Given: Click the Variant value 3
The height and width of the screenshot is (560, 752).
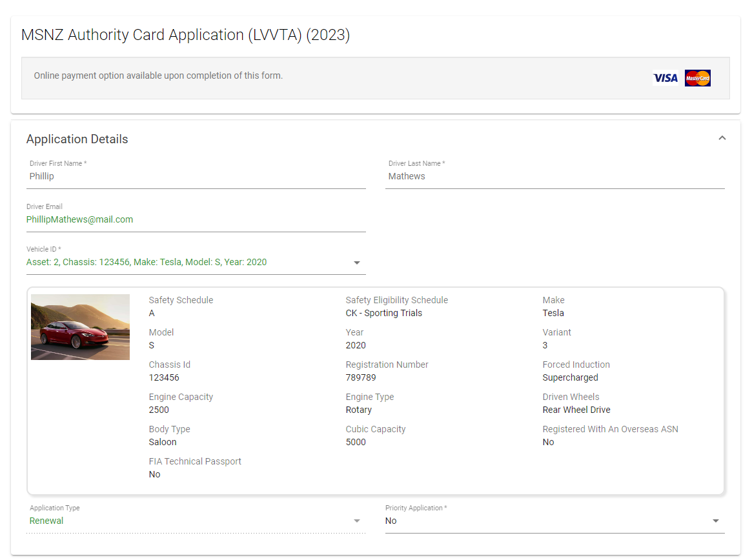Looking at the screenshot, I should click(x=545, y=345).
